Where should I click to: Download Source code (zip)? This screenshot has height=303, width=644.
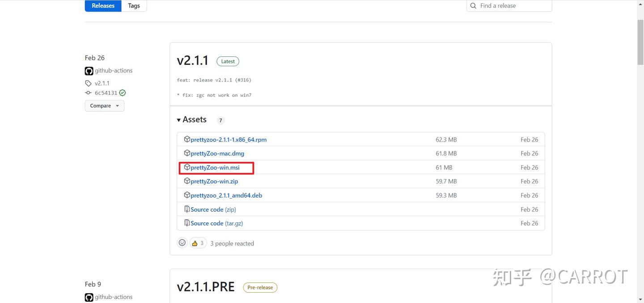click(x=213, y=209)
